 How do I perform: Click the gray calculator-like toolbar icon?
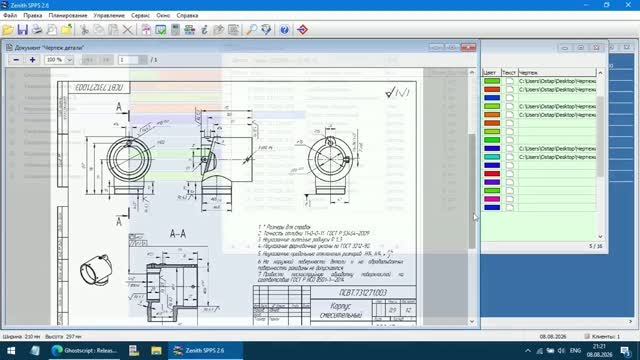coord(175,30)
